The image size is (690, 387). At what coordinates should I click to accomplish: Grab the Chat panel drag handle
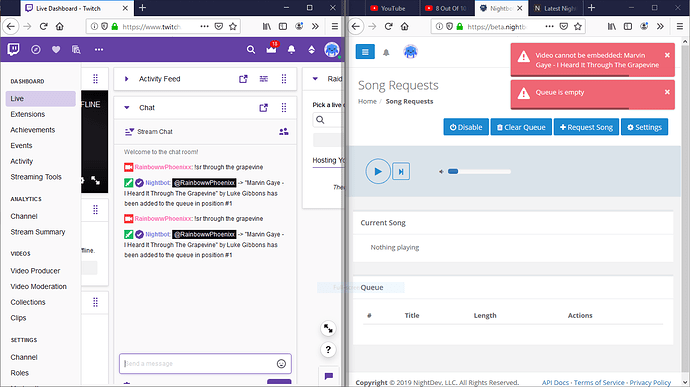tap(284, 107)
